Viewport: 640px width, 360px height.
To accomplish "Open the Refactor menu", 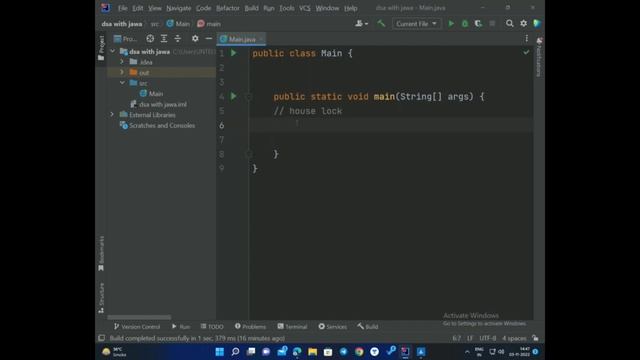I will [x=228, y=8].
